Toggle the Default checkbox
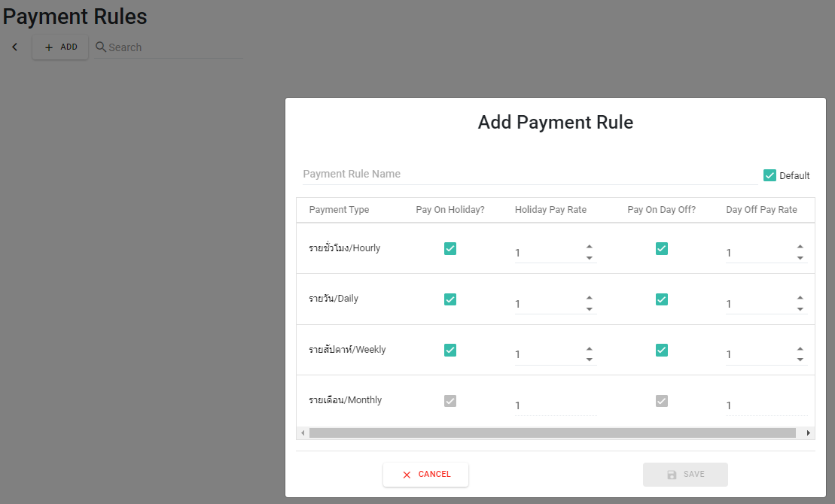 click(x=769, y=175)
